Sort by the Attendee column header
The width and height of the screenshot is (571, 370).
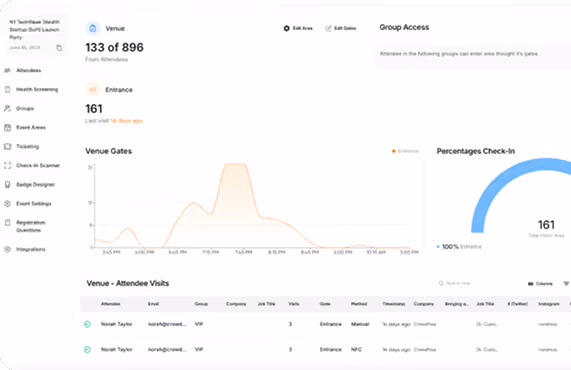tap(110, 304)
